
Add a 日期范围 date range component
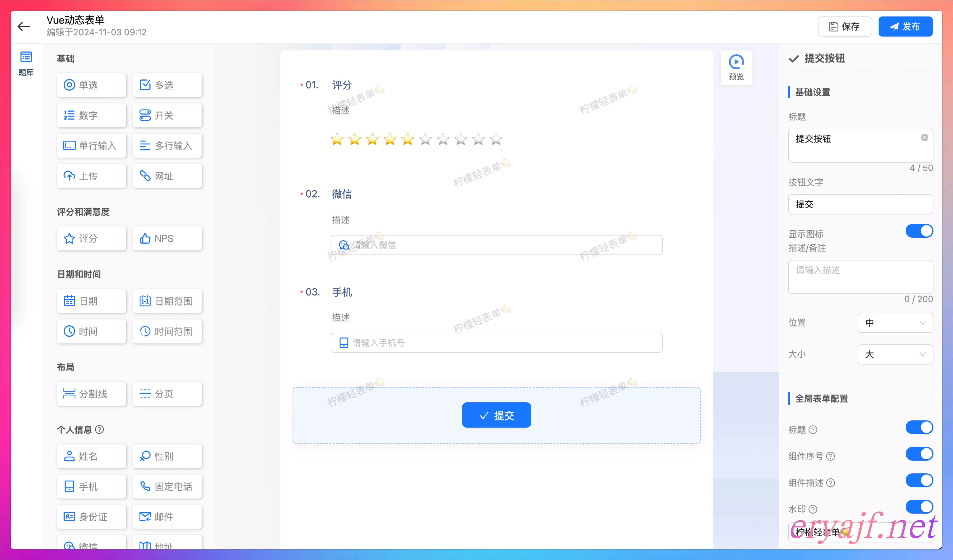[x=167, y=301]
